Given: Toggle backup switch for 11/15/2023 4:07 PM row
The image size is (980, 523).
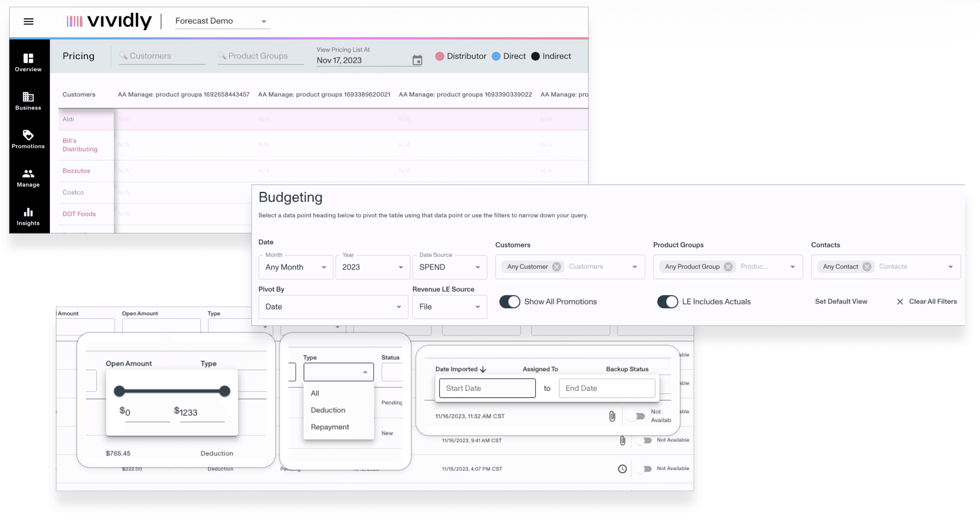Looking at the screenshot, I should point(645,469).
